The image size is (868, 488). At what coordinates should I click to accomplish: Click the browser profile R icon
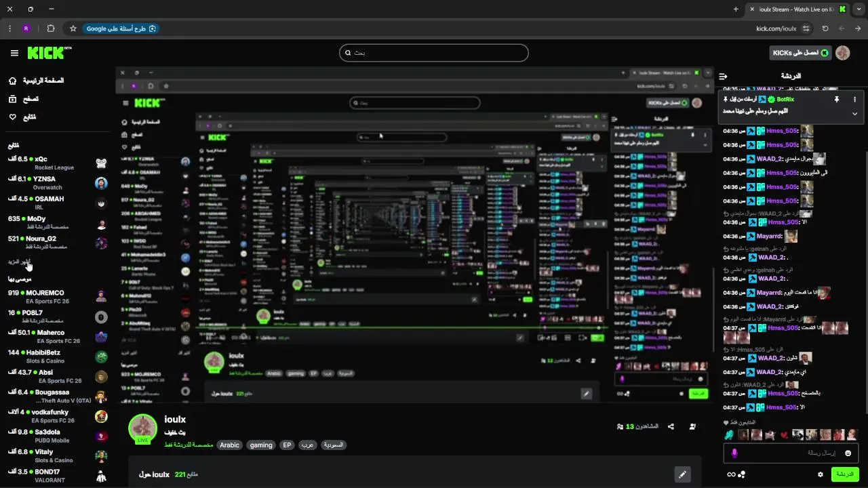[x=26, y=28]
